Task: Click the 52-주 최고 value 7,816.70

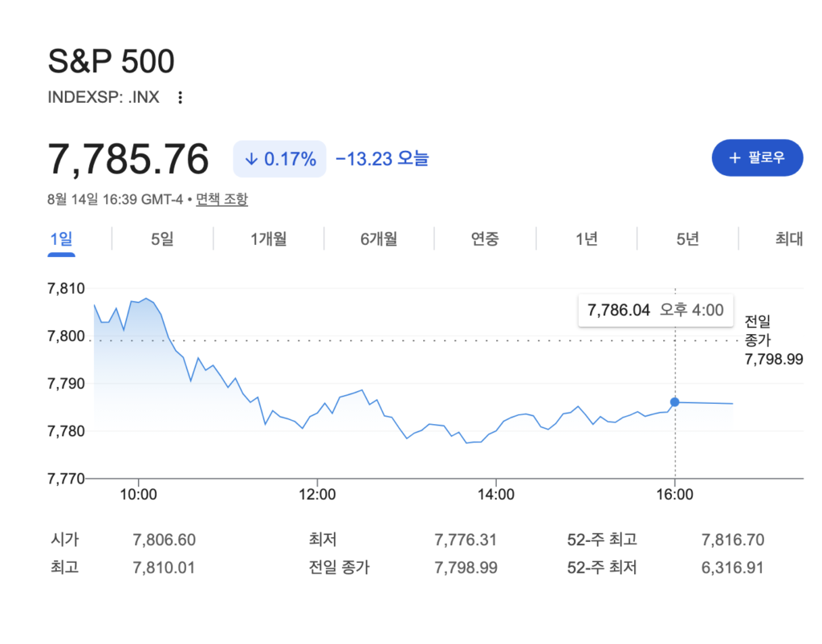Action: (733, 540)
